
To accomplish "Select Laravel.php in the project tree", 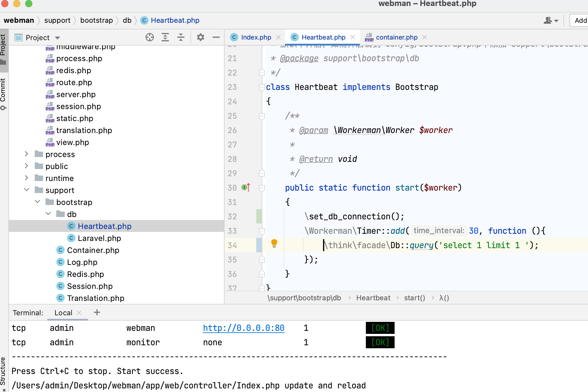I will tap(99, 238).
